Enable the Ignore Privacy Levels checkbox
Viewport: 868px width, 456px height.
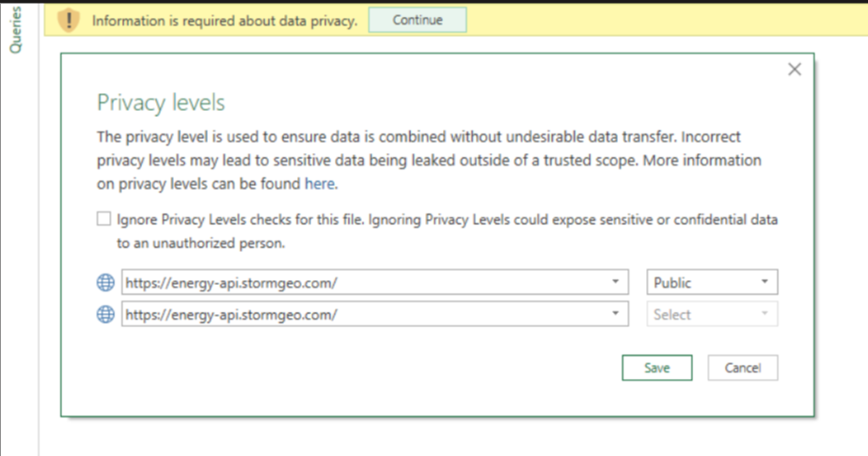click(103, 220)
